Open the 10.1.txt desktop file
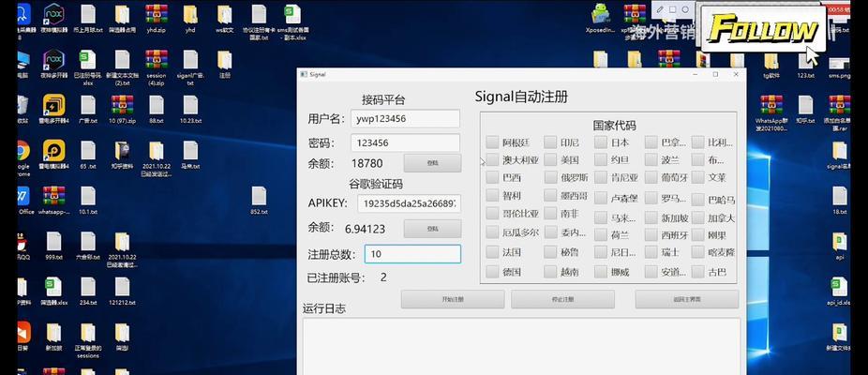 [88, 200]
